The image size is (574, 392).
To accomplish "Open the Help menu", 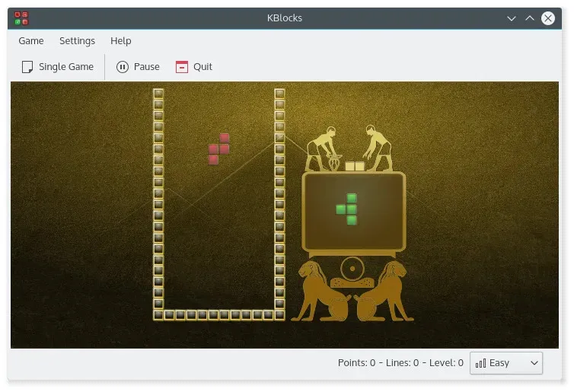I will 120,41.
